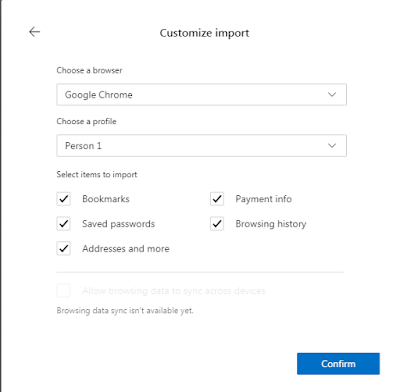
Task: Click the 'Choose a browser' label
Action: [89, 70]
